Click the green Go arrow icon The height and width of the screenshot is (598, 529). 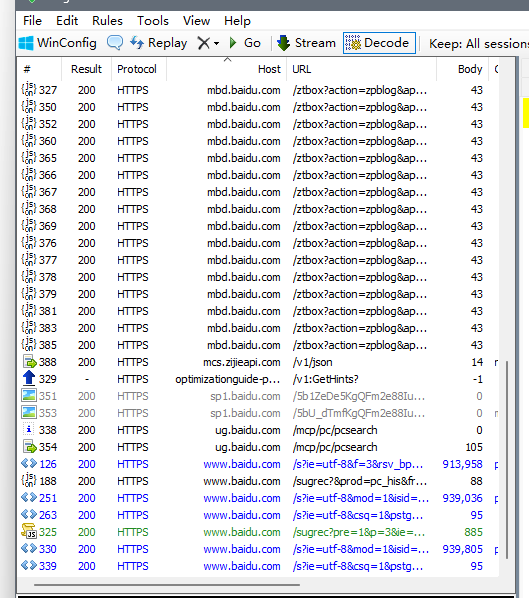[x=233, y=43]
